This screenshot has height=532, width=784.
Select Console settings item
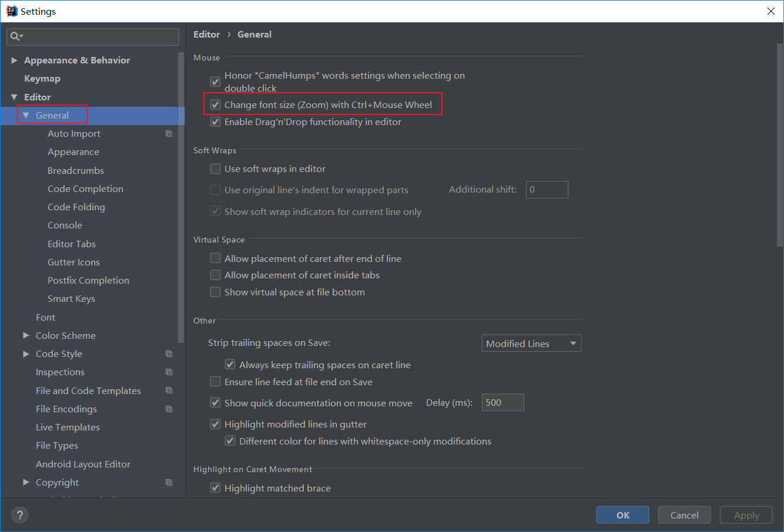pyautogui.click(x=65, y=225)
